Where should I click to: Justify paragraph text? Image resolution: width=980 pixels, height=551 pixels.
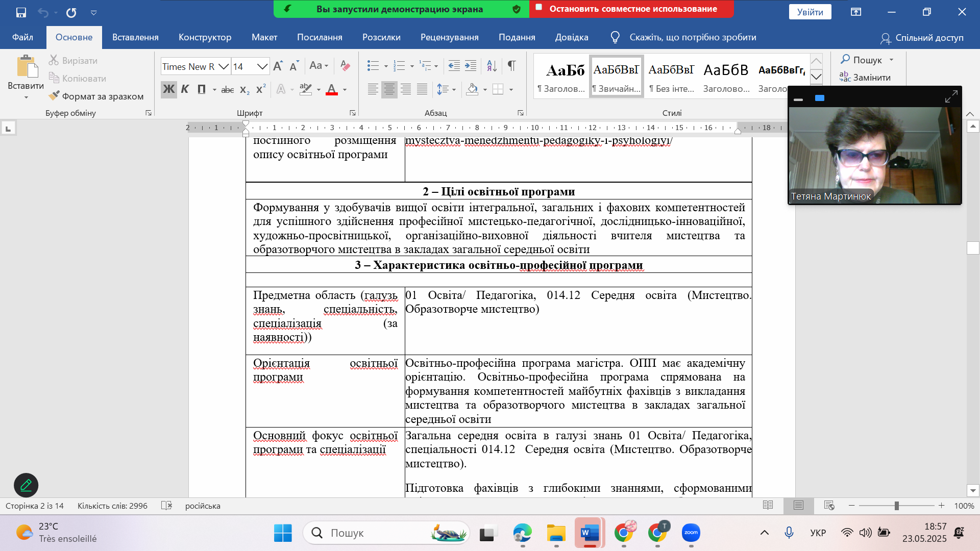[422, 90]
